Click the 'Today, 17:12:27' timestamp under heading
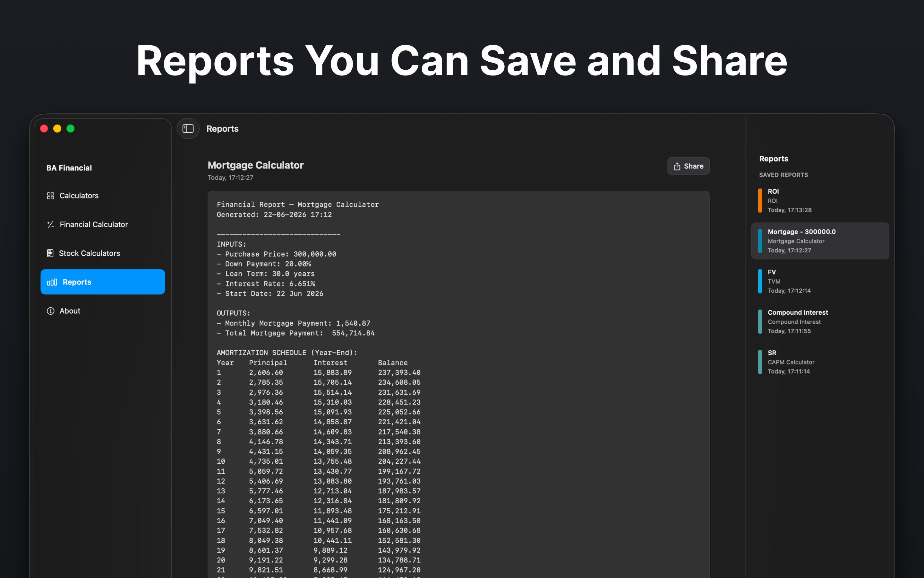Viewport: 924px width, 578px height. point(230,177)
